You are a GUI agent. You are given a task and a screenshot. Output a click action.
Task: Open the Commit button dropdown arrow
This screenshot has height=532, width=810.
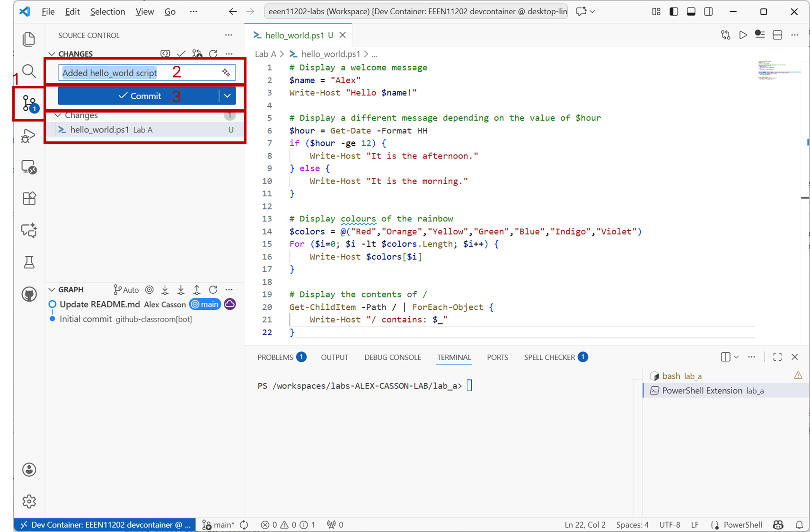click(x=228, y=96)
